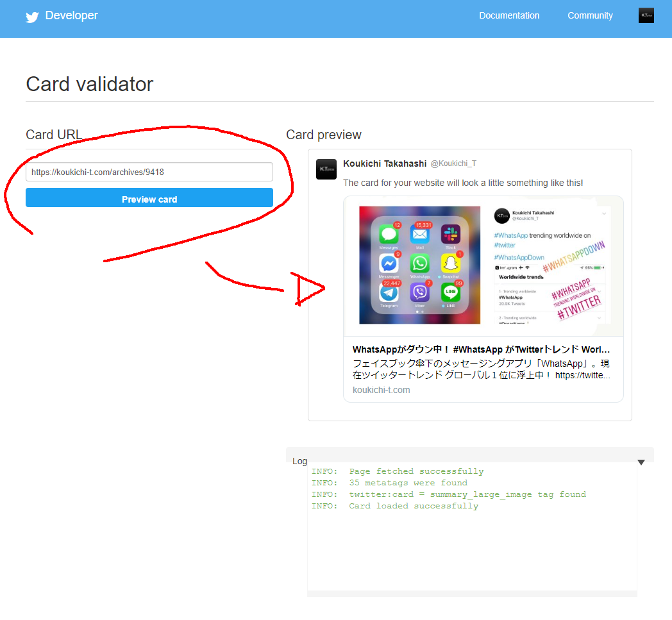
Task: Click the Card validator page title
Action: point(89,84)
